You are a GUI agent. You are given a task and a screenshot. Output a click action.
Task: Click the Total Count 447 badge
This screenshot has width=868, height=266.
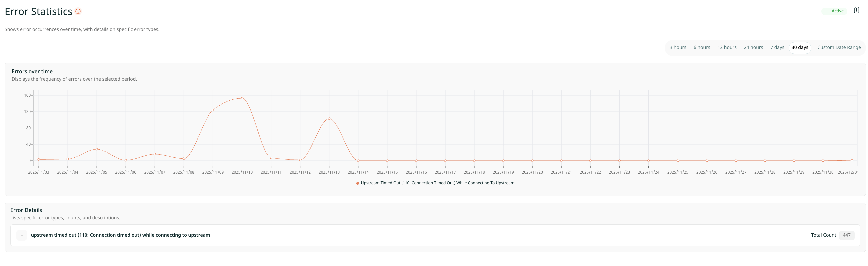(846, 235)
